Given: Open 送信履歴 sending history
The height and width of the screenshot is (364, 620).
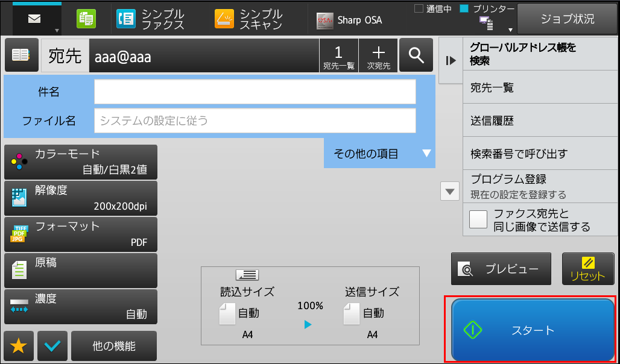Looking at the screenshot, I should tap(540, 121).
